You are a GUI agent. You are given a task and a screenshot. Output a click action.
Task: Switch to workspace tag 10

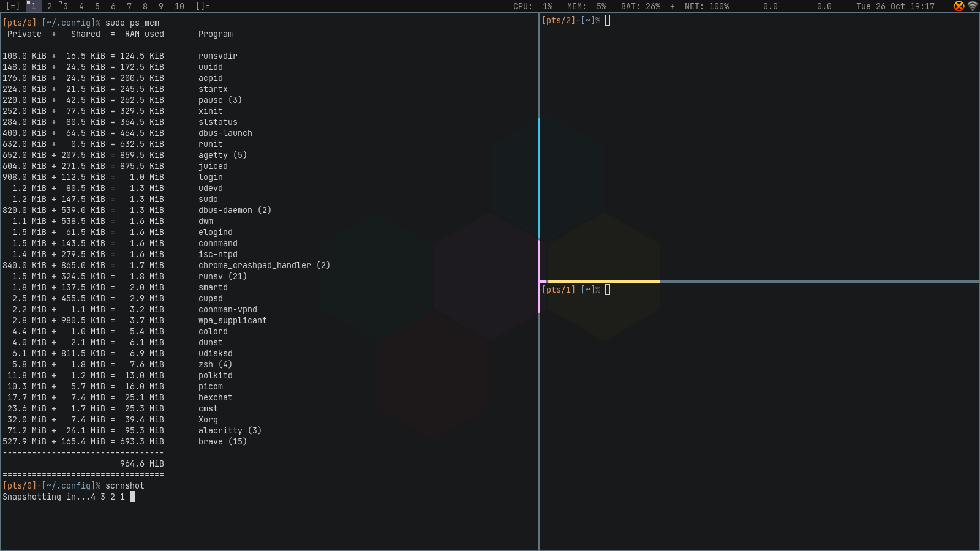[x=179, y=6]
